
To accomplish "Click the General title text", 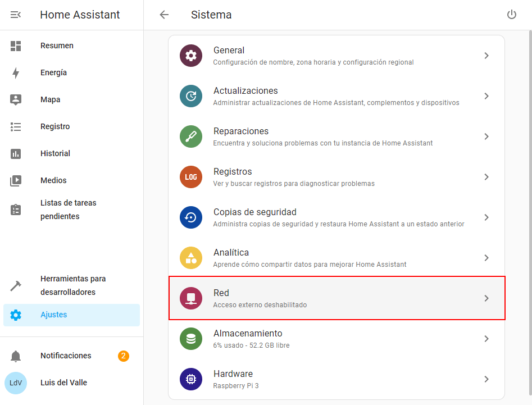I will [x=229, y=50].
